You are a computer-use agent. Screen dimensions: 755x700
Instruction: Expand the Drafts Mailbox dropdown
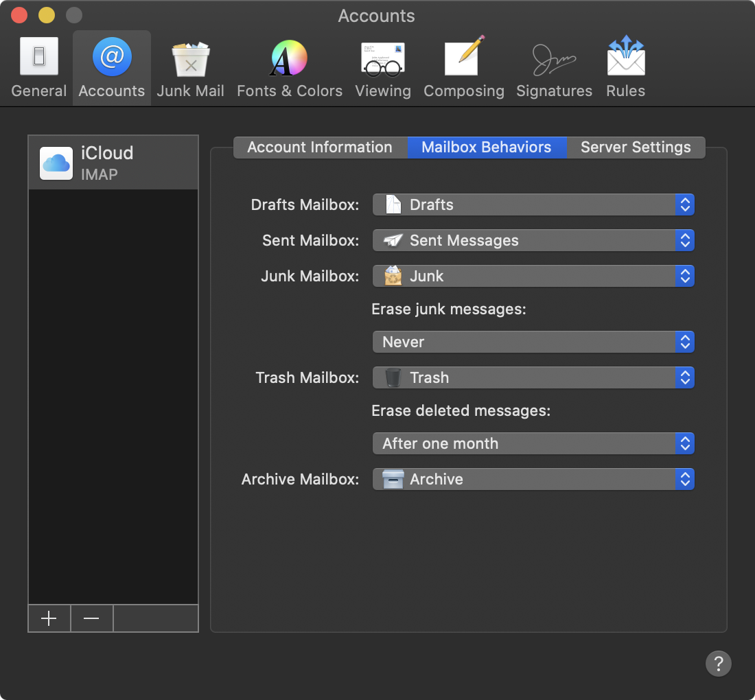533,205
